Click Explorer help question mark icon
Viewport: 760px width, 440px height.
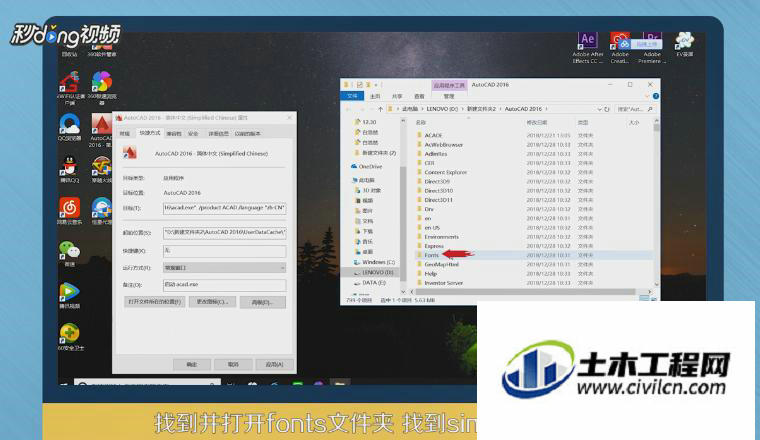click(x=655, y=96)
